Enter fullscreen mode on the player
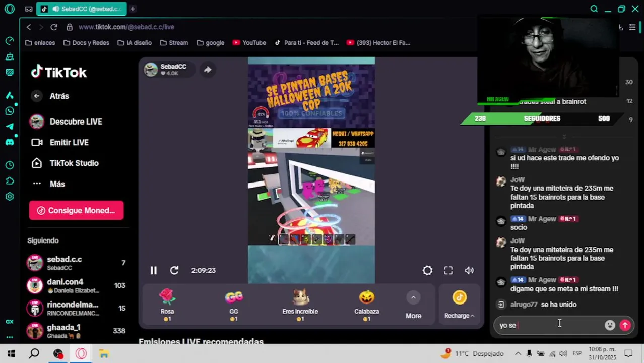The image size is (644, 363). [448, 270]
